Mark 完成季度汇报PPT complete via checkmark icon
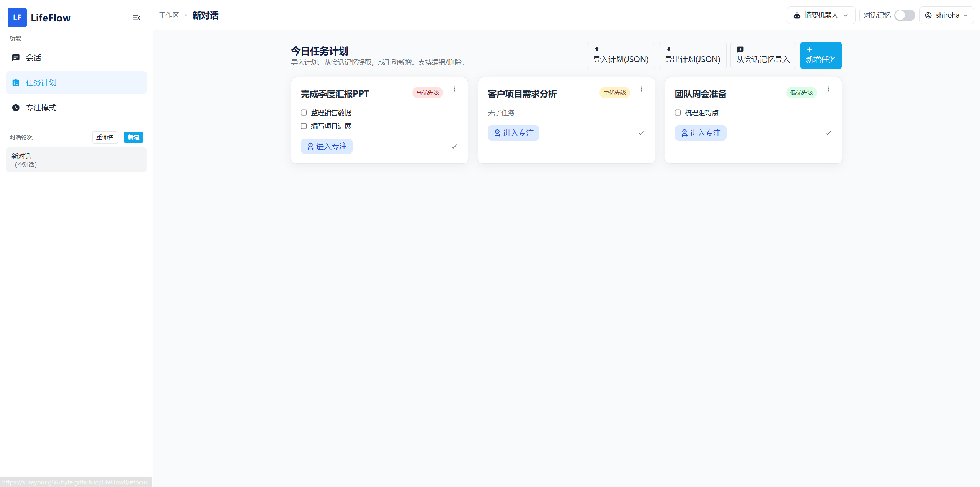Screen dimensions: 980x487 pyautogui.click(x=454, y=146)
